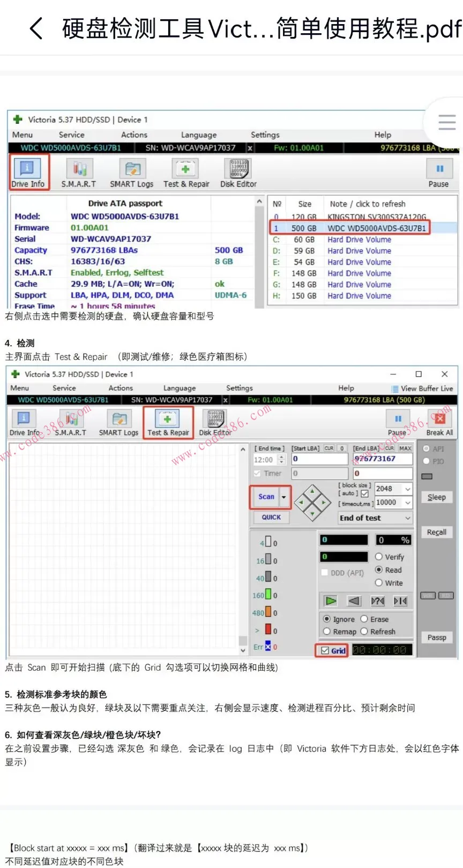Open Help menu in lower Victoria window

coord(346,388)
